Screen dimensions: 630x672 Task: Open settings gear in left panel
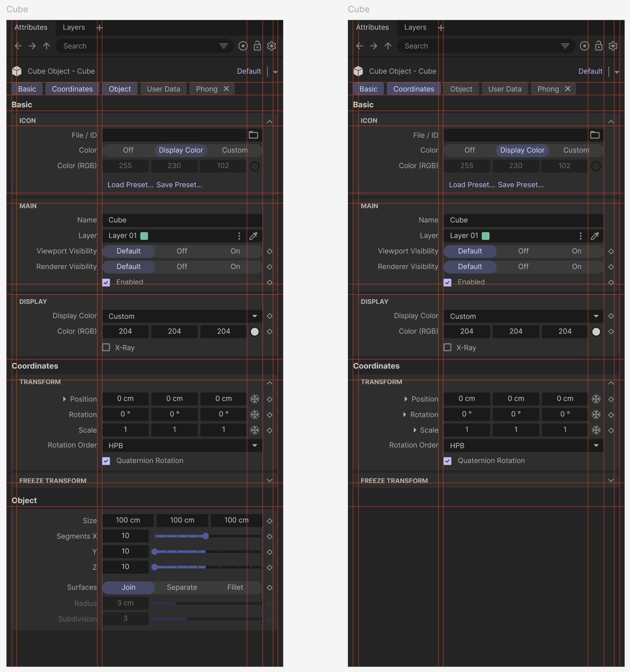[271, 46]
